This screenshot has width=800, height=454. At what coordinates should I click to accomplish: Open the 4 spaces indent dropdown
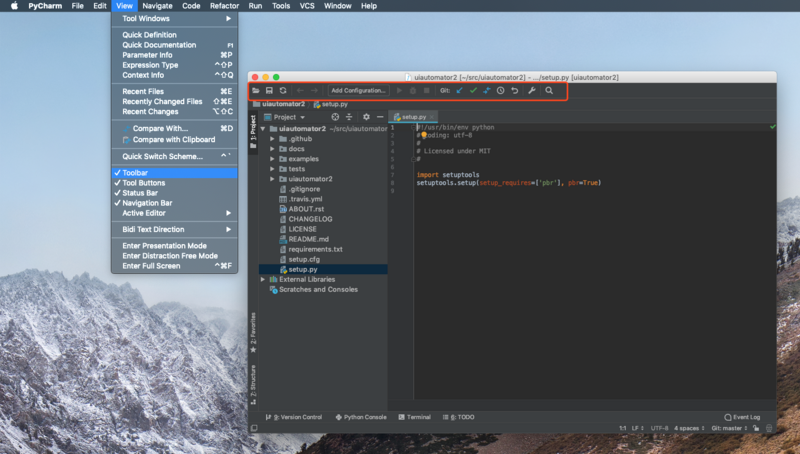click(689, 428)
